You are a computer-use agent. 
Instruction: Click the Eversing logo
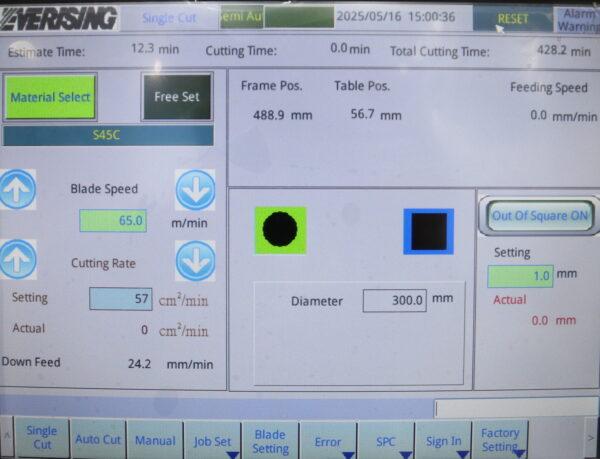point(60,18)
